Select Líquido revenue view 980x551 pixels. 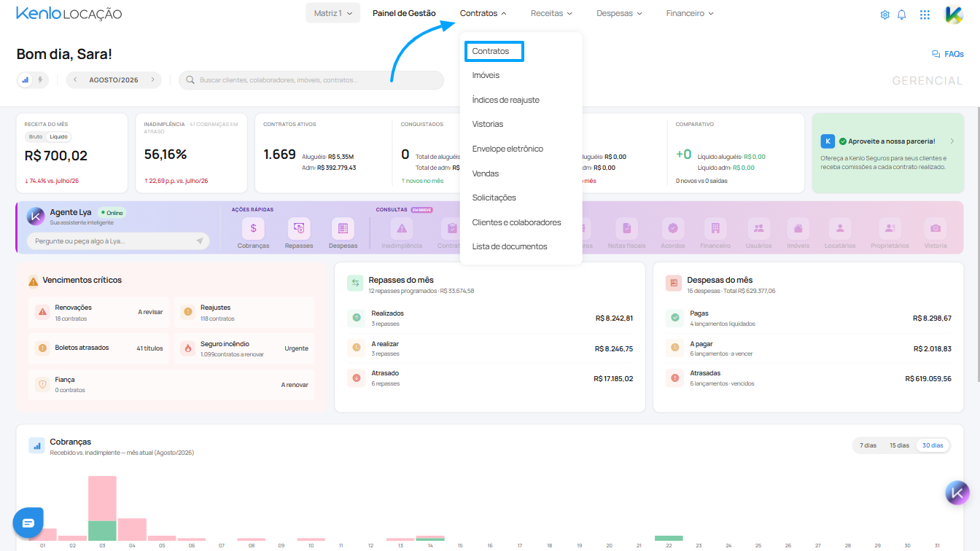[x=59, y=136]
